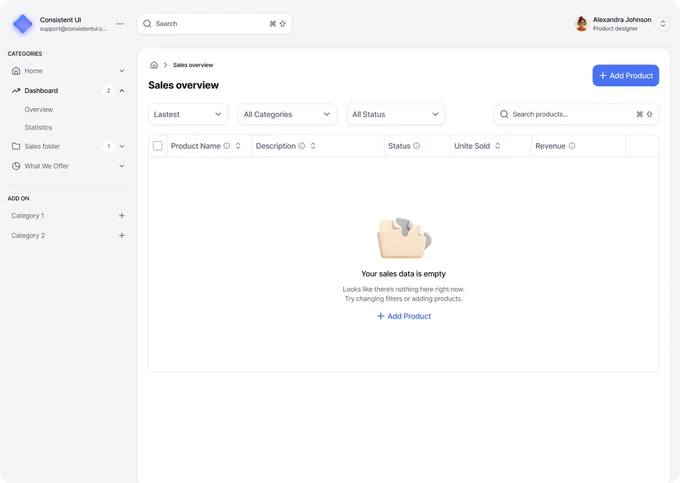The height and width of the screenshot is (483, 680).
Task: Expand the What We Offer chevron
Action: point(122,166)
